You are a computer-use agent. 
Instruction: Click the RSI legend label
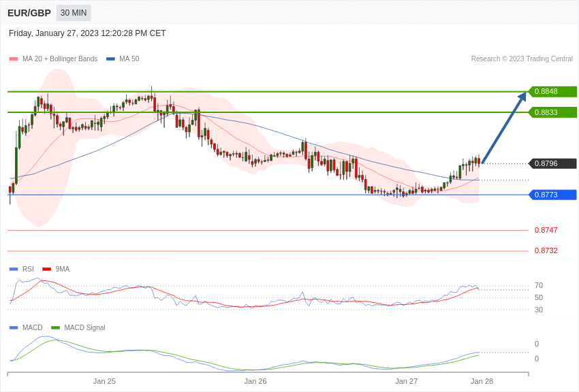28,269
